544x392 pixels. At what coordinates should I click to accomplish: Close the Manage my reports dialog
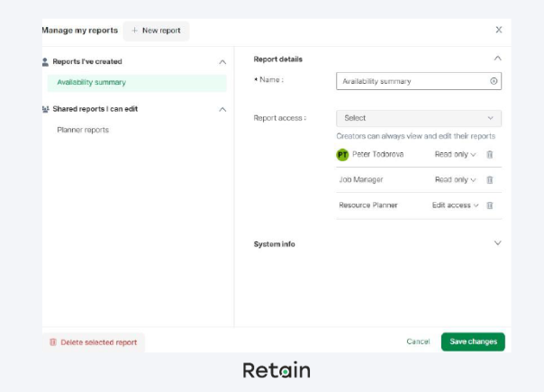pyautogui.click(x=499, y=30)
